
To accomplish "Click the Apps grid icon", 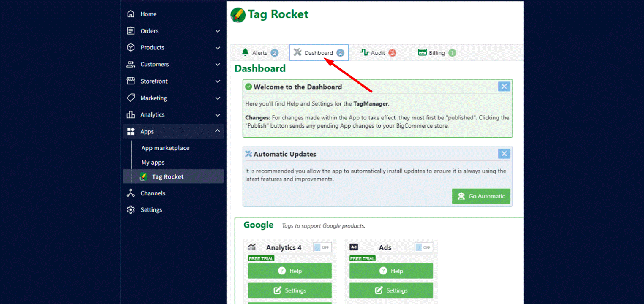I will pos(131,131).
